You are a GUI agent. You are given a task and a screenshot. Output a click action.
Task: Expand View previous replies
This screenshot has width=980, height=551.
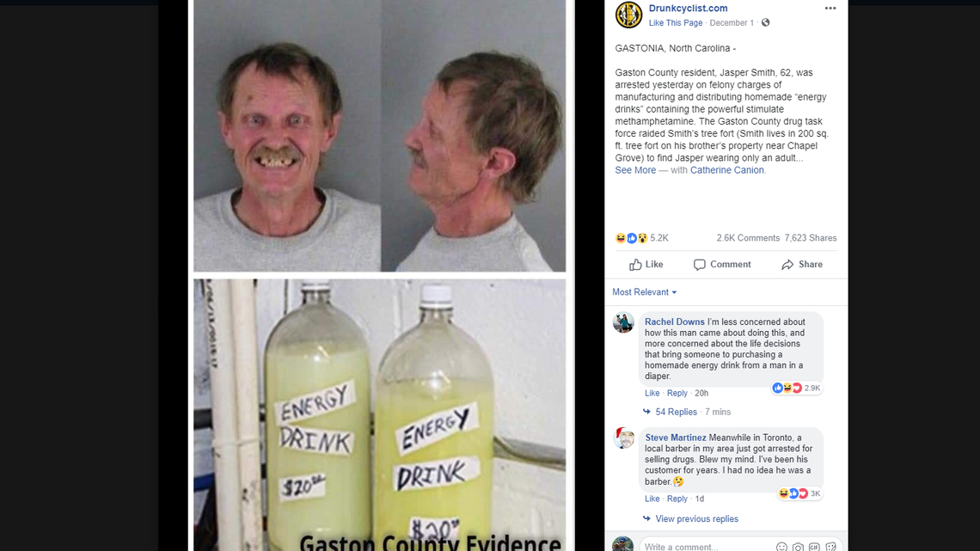(696, 518)
